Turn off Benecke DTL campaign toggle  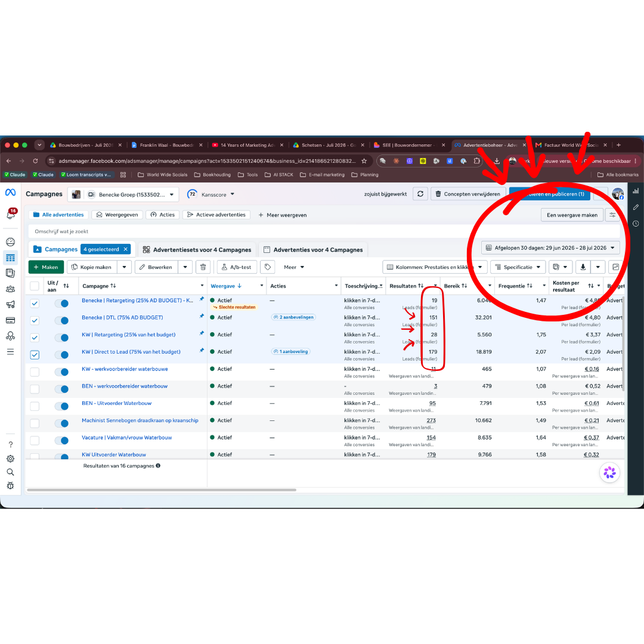click(x=62, y=321)
